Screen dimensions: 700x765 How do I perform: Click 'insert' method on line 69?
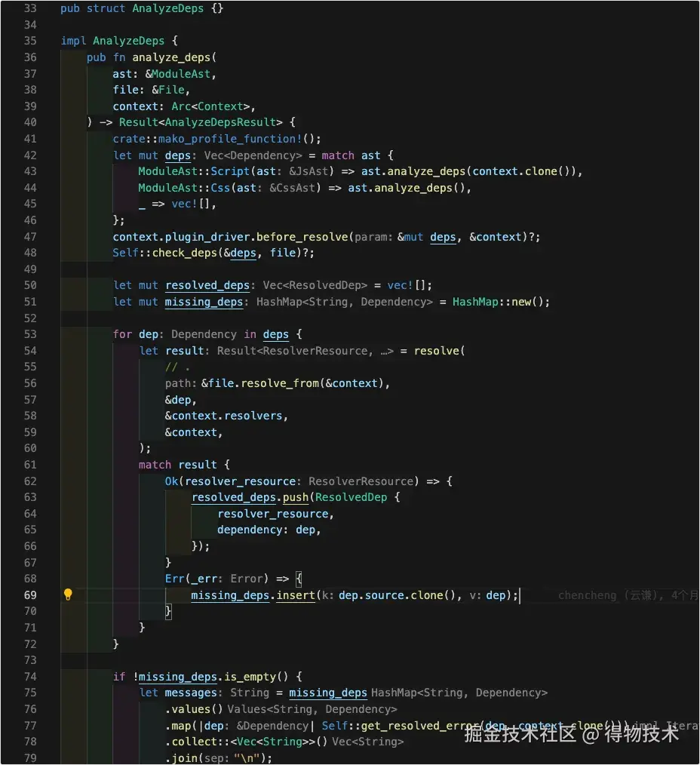[296, 595]
